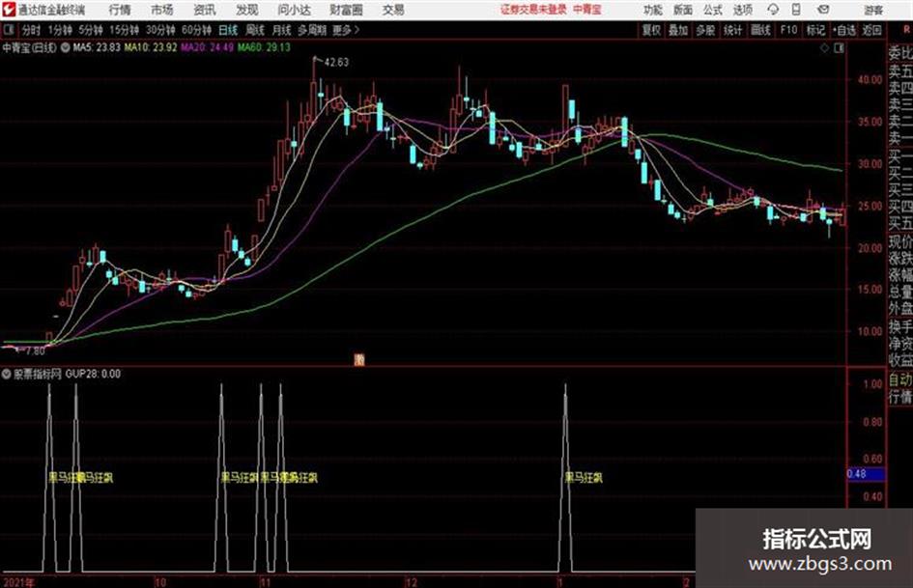Screen dimensions: 913x588
Task: Click the MA60: 29.13 indicator value
Action: point(265,47)
